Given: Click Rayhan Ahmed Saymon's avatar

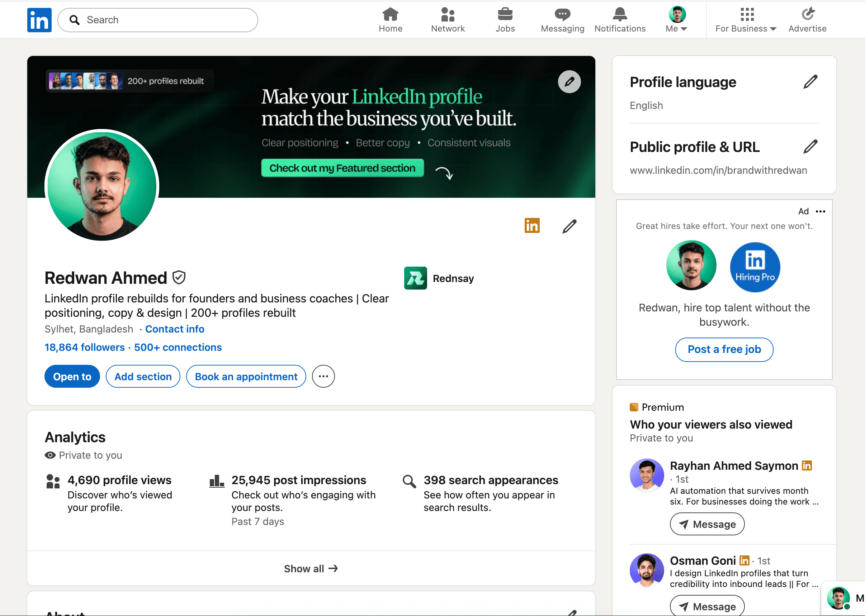Looking at the screenshot, I should (x=647, y=475).
